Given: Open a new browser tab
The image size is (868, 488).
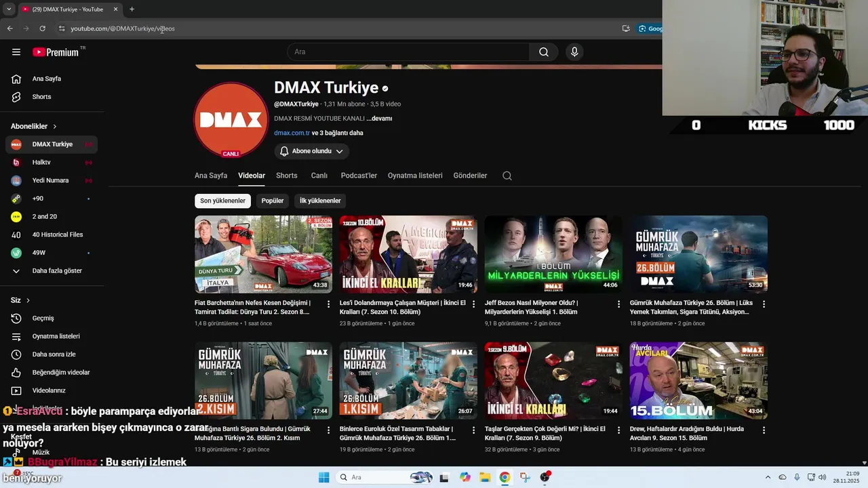Looking at the screenshot, I should 132,9.
